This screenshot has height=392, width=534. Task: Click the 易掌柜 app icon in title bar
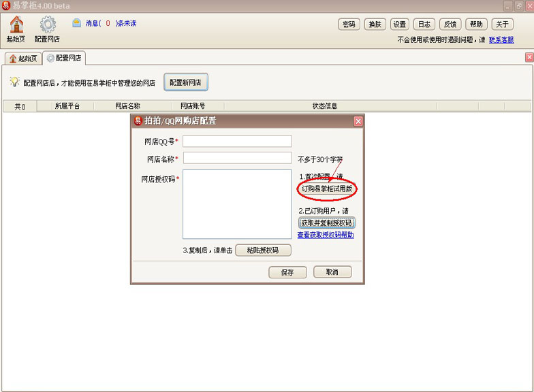click(5, 5)
